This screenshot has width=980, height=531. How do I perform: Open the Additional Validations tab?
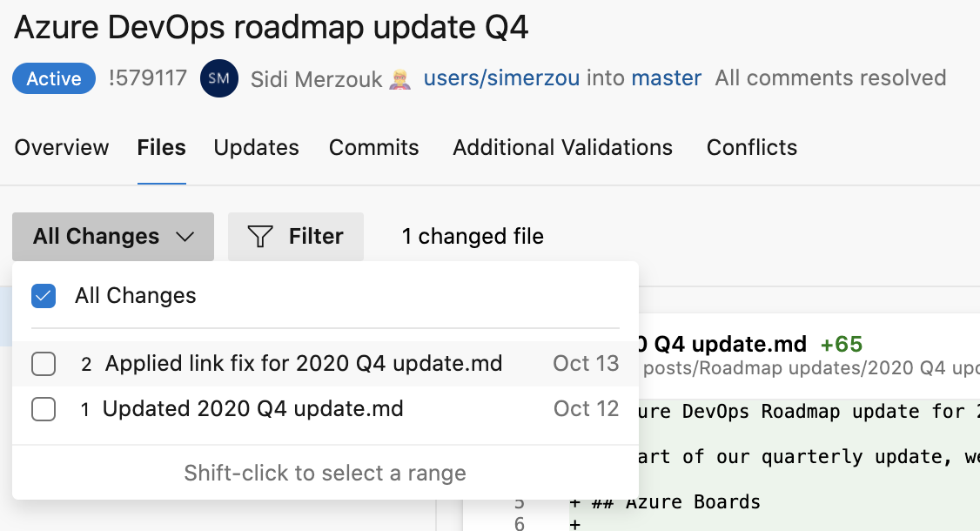(562, 147)
